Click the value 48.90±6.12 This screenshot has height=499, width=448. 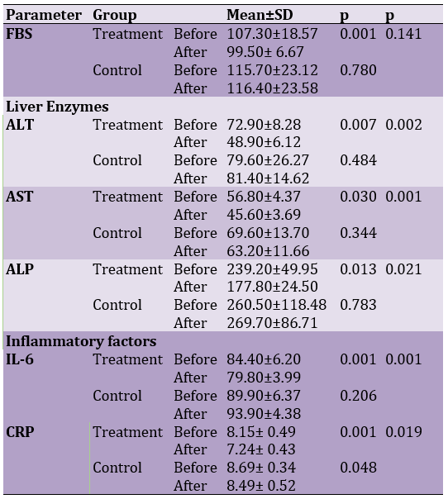[264, 142]
